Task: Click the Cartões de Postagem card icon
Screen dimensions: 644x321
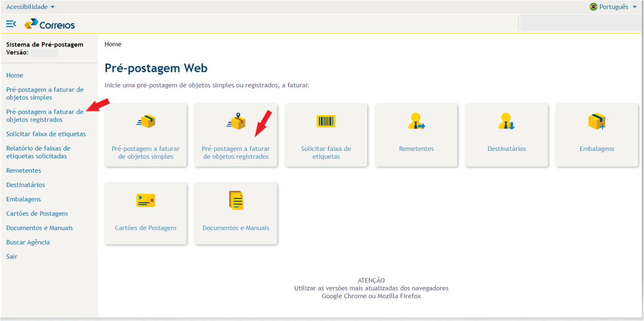Action: [146, 200]
